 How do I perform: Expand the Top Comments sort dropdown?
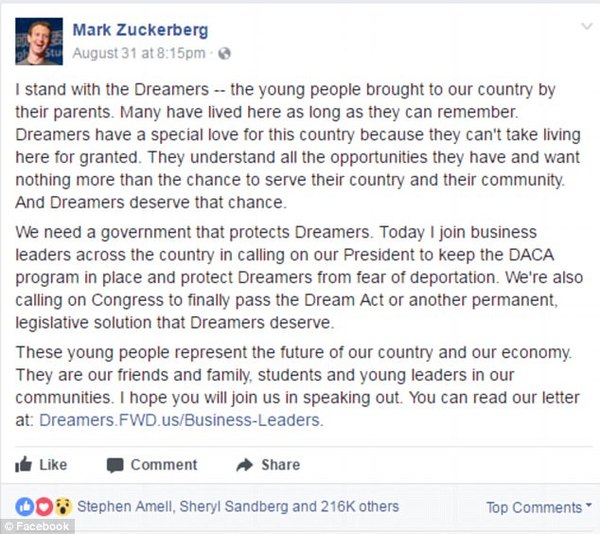click(539, 507)
